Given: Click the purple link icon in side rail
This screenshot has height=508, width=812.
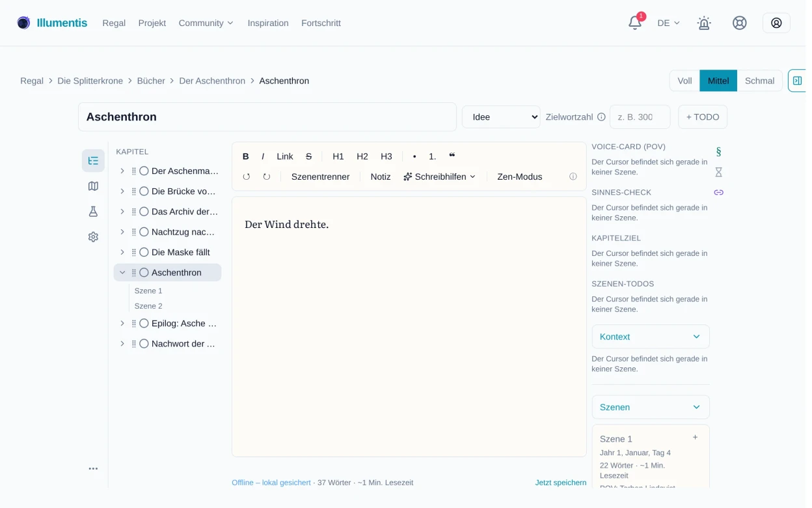Looking at the screenshot, I should pyautogui.click(x=718, y=192).
